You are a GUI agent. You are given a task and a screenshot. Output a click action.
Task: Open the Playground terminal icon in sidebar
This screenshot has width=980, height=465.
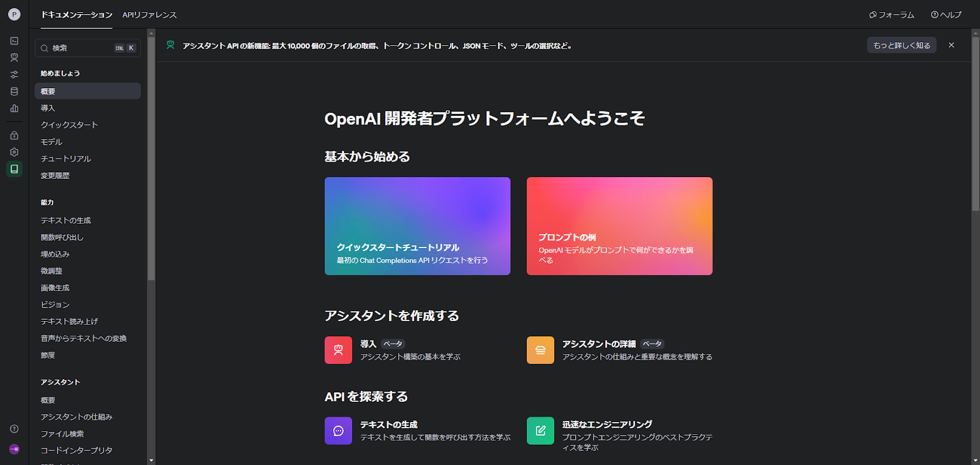(14, 41)
